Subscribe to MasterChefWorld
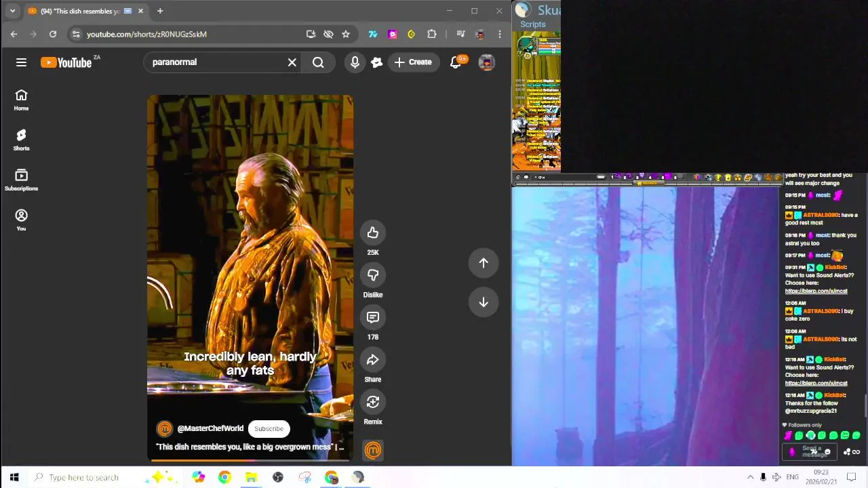The image size is (868, 488). (x=269, y=428)
